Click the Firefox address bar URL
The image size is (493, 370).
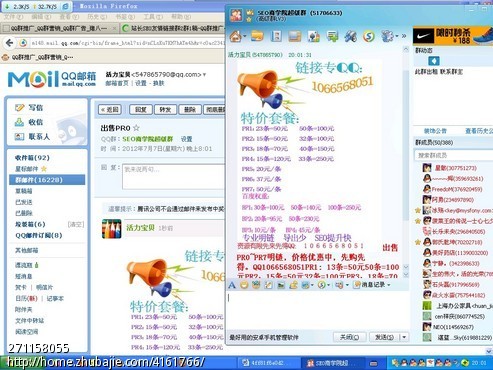[x=127, y=43]
